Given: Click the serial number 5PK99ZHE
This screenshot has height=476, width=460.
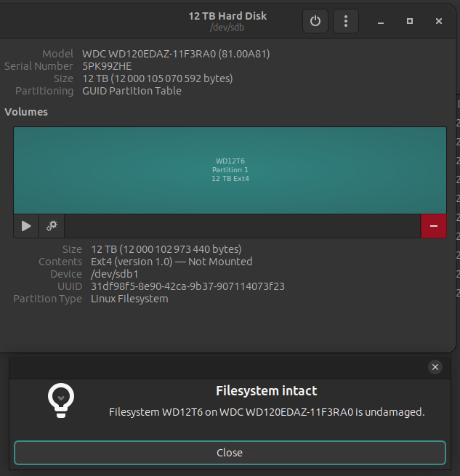Looking at the screenshot, I should [107, 66].
